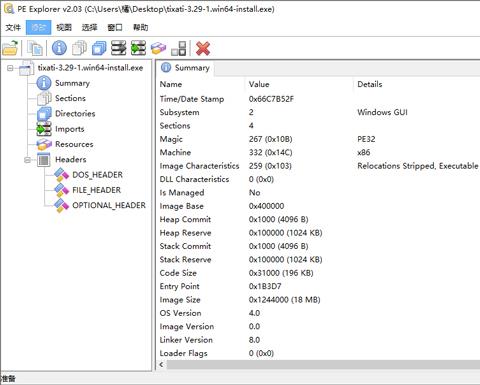Click the info icon on Summary tab
This screenshot has width=480, height=385.
click(x=166, y=68)
